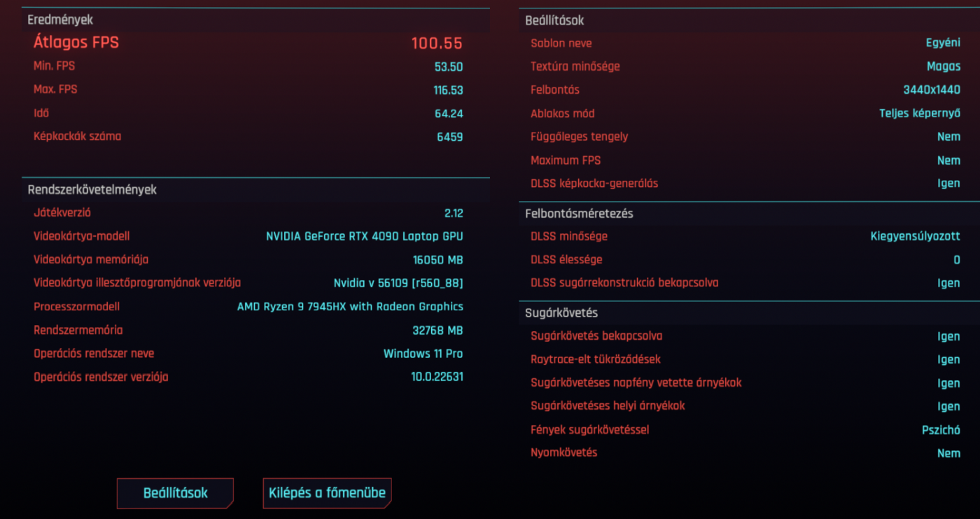Click Rendszermemória value 32768 MB
This screenshot has width=980, height=519.
point(438,331)
